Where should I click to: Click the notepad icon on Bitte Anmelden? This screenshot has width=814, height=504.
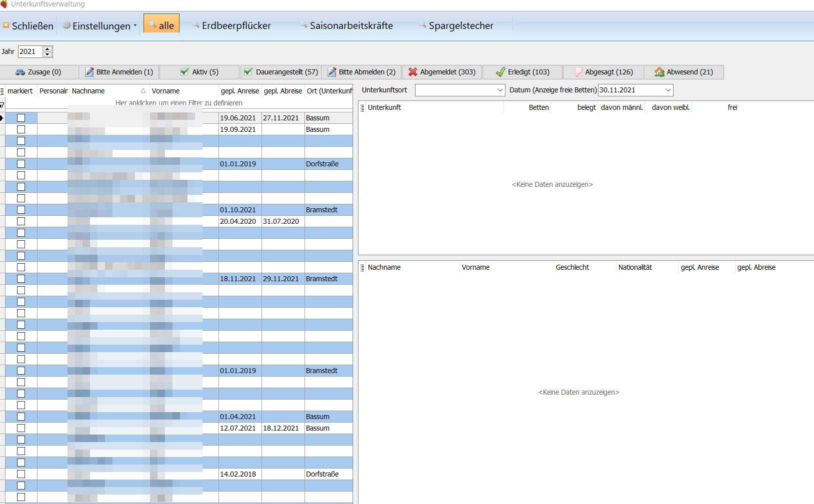click(x=89, y=72)
